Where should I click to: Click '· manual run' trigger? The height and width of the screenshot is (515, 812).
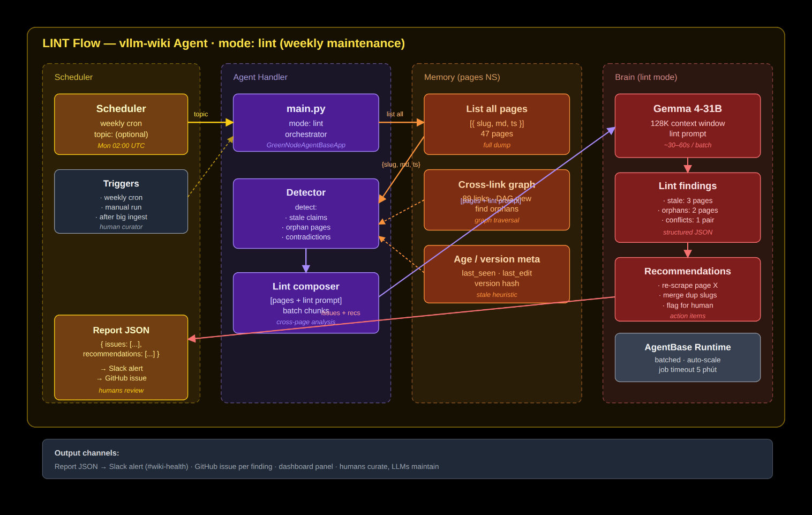121,207
